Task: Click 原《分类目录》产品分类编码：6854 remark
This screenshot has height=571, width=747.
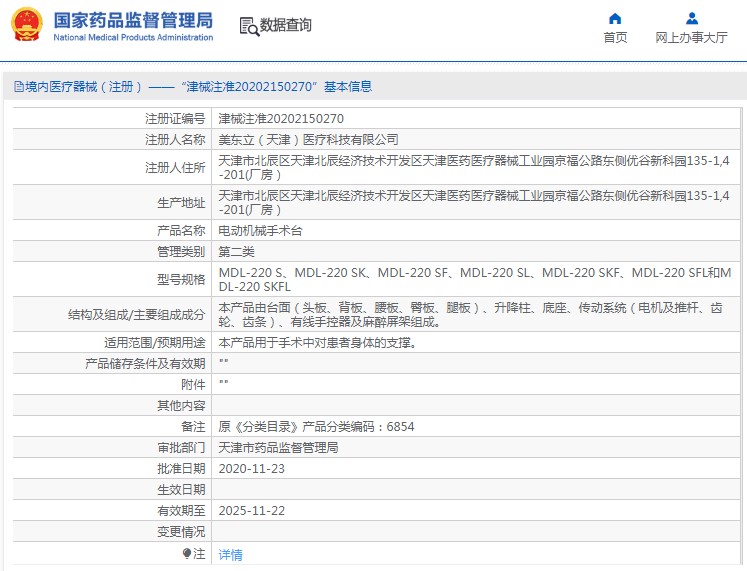Action: tap(316, 426)
